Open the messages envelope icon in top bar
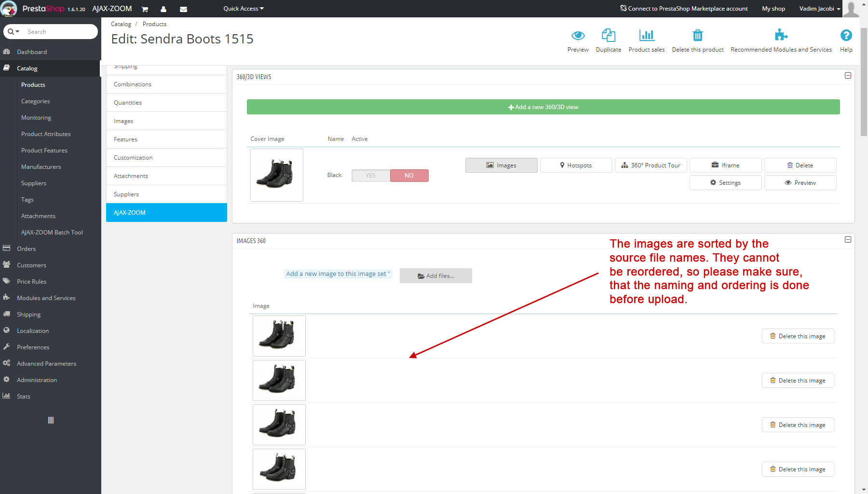 tap(183, 9)
